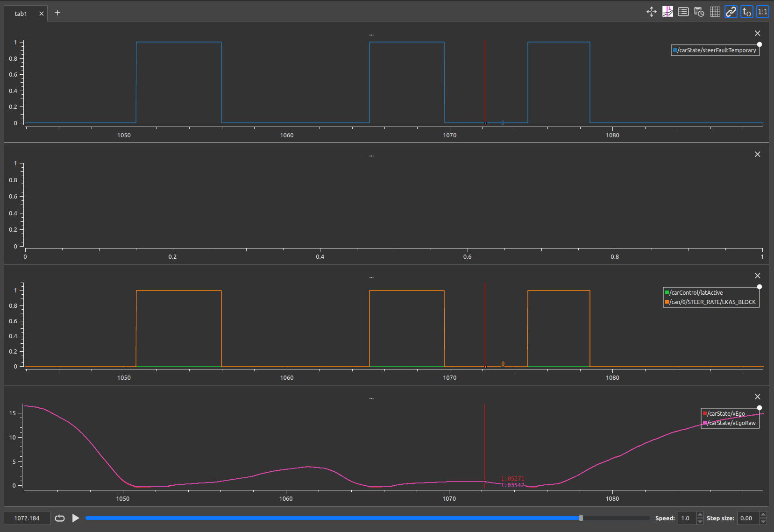Image resolution: width=774 pixels, height=532 pixels.
Task: Increase step size with up arrow
Action: [x=763, y=515]
